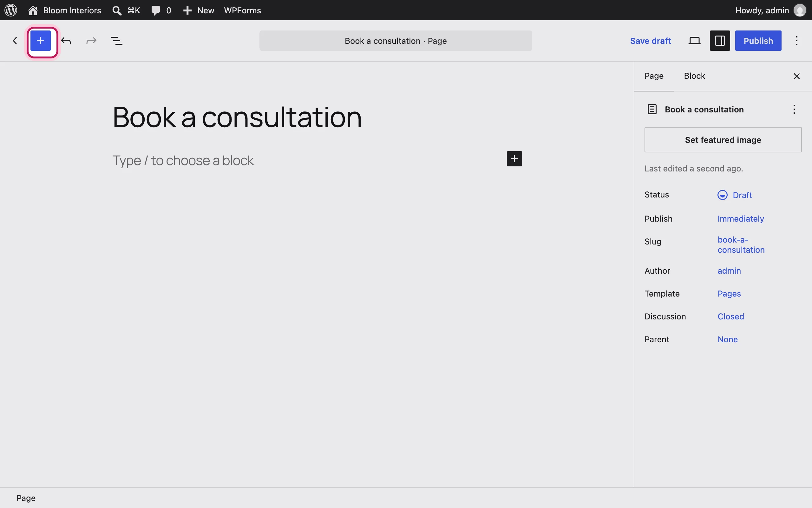This screenshot has width=812, height=508.
Task: Close the settings sidebar
Action: (797, 76)
